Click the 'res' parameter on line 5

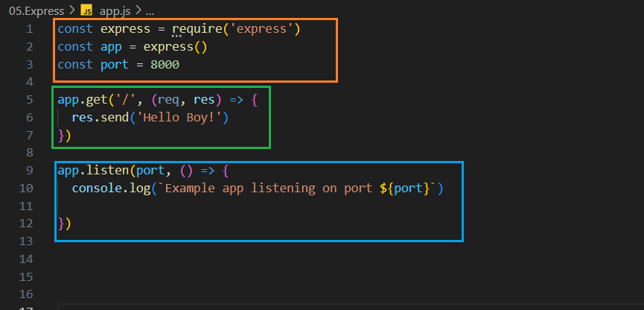tap(204, 100)
